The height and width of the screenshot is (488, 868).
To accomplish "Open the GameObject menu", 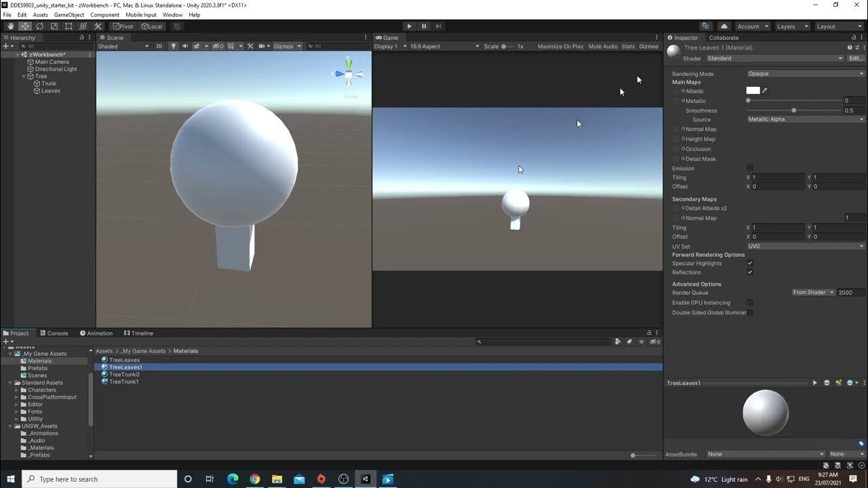I will [69, 15].
